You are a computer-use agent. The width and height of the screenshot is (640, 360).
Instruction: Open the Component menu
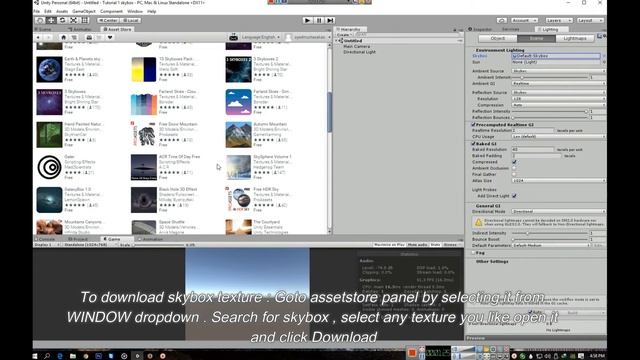tap(111, 11)
